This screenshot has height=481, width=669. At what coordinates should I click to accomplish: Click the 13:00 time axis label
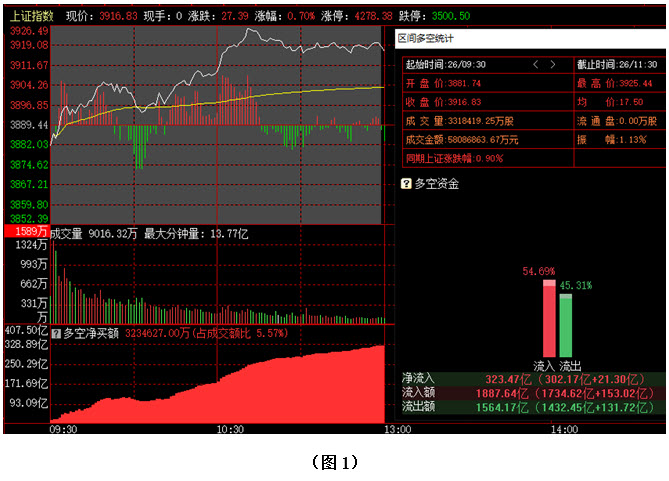pos(397,429)
